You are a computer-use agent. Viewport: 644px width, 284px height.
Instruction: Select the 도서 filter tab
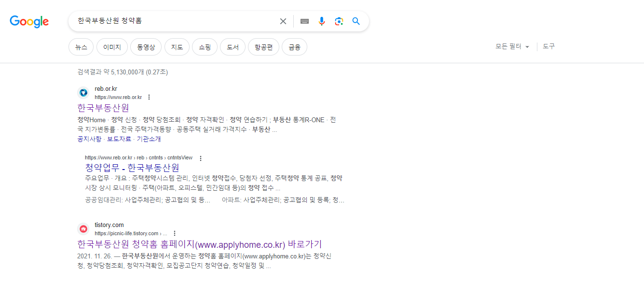(233, 47)
